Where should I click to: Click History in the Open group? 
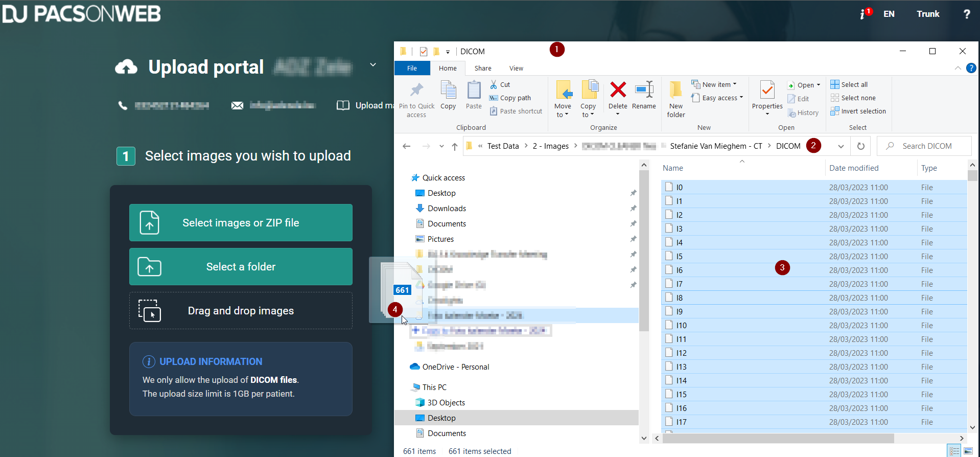click(803, 112)
